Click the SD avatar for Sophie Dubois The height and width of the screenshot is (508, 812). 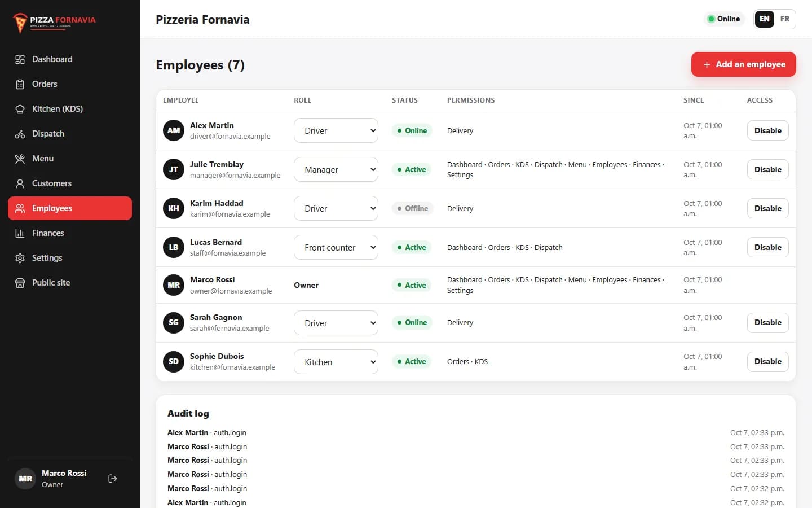tap(174, 361)
